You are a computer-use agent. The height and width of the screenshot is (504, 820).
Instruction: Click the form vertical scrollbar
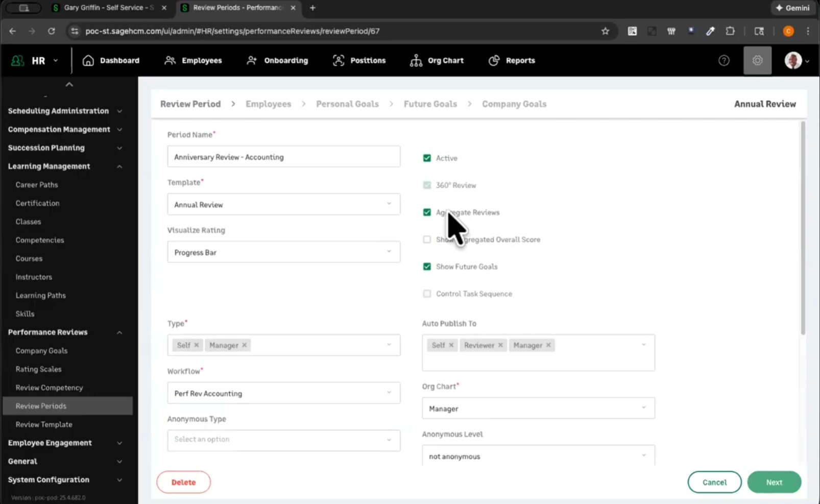point(803,228)
